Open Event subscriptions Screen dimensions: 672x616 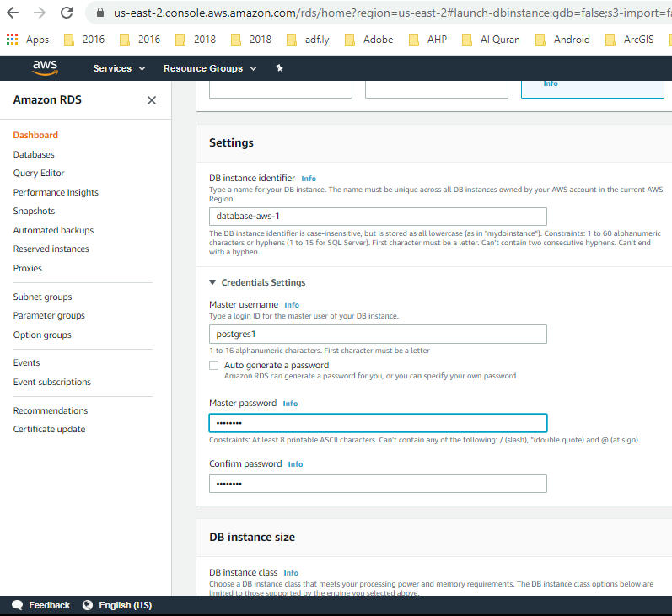pyautogui.click(x=52, y=382)
